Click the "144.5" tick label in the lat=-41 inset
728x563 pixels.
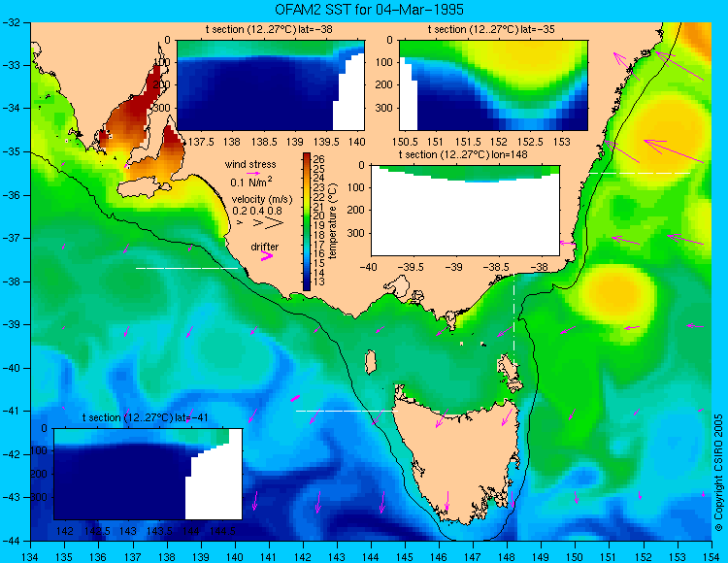223,531
